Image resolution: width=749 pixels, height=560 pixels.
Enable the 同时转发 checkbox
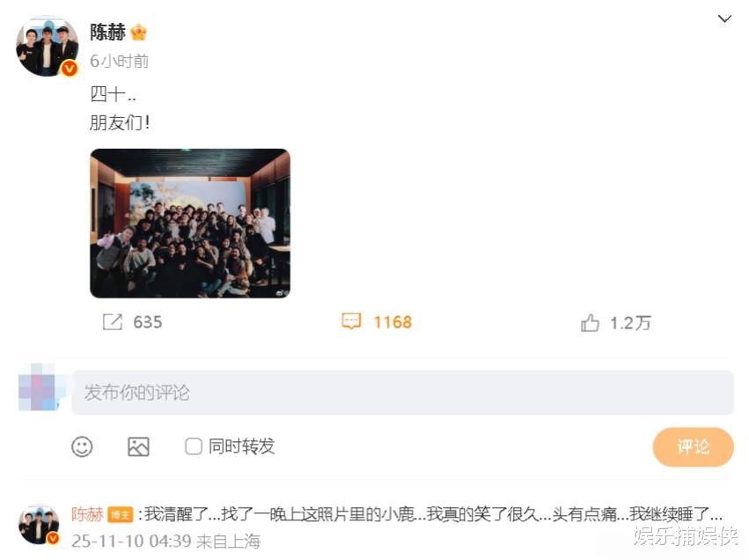[193, 446]
